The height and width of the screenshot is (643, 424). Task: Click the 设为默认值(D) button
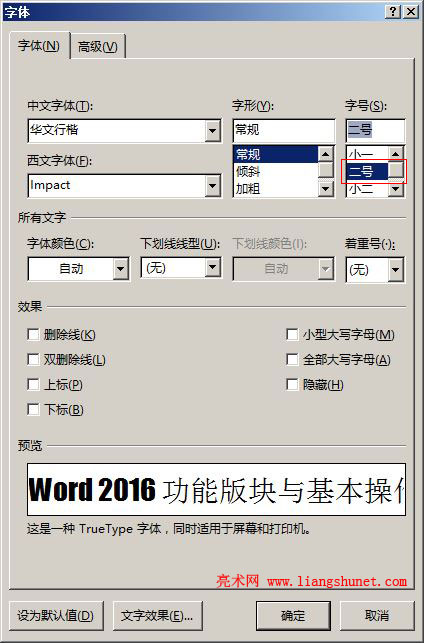click(56, 616)
